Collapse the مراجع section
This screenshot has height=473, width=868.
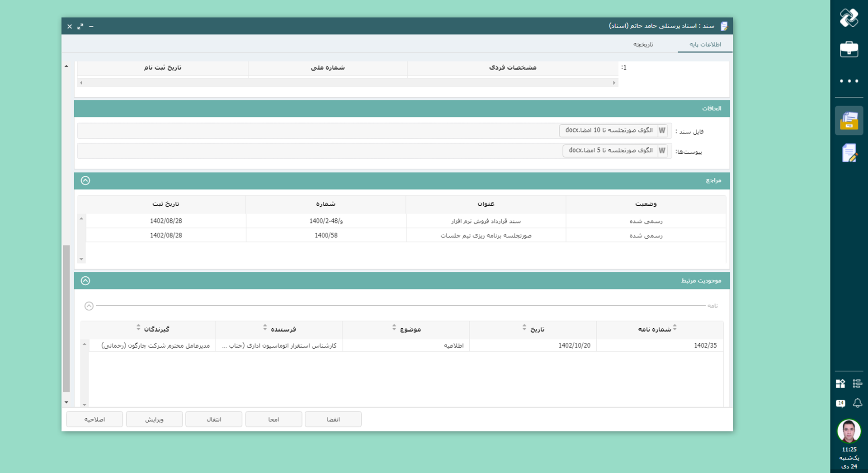point(85,180)
